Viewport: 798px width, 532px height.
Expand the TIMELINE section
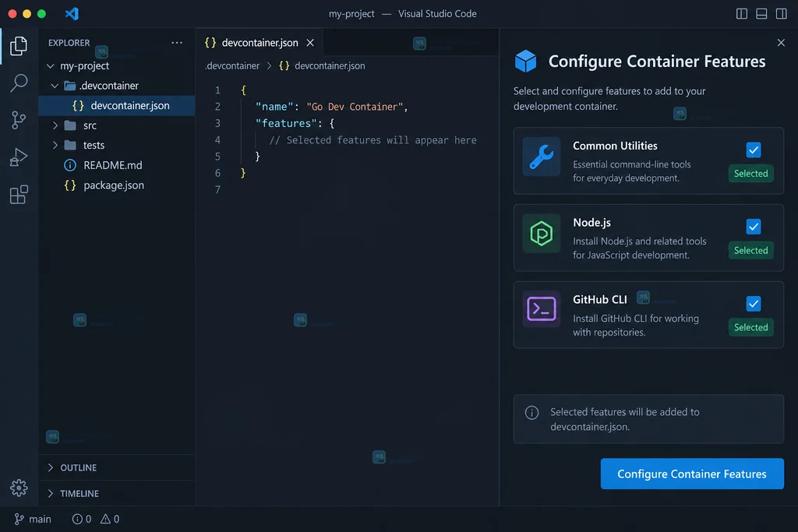(117, 493)
